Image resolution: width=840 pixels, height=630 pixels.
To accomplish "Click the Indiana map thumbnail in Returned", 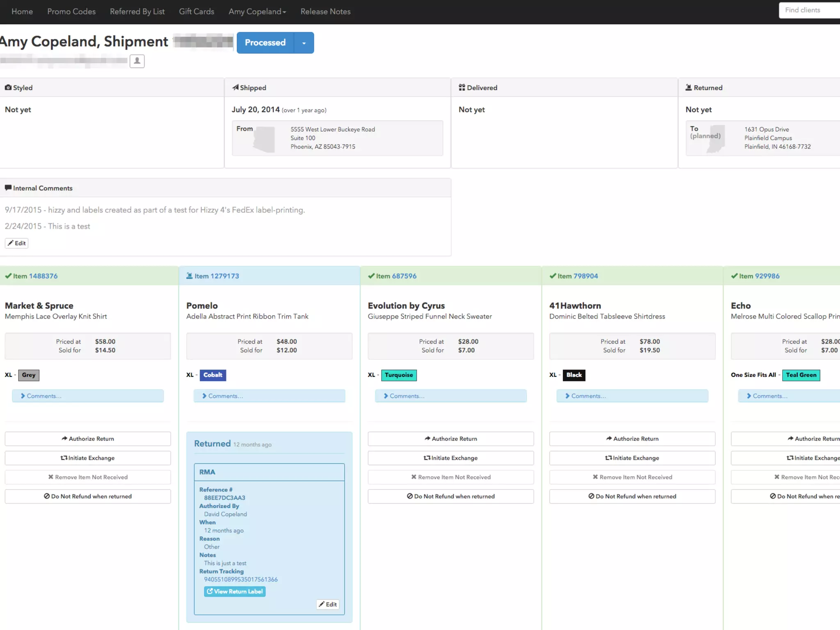I will (716, 139).
